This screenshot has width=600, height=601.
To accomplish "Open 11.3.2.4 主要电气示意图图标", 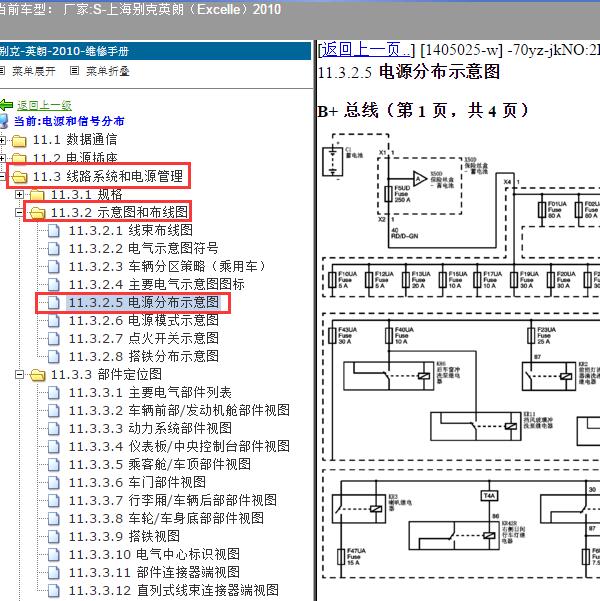I will coord(156,284).
